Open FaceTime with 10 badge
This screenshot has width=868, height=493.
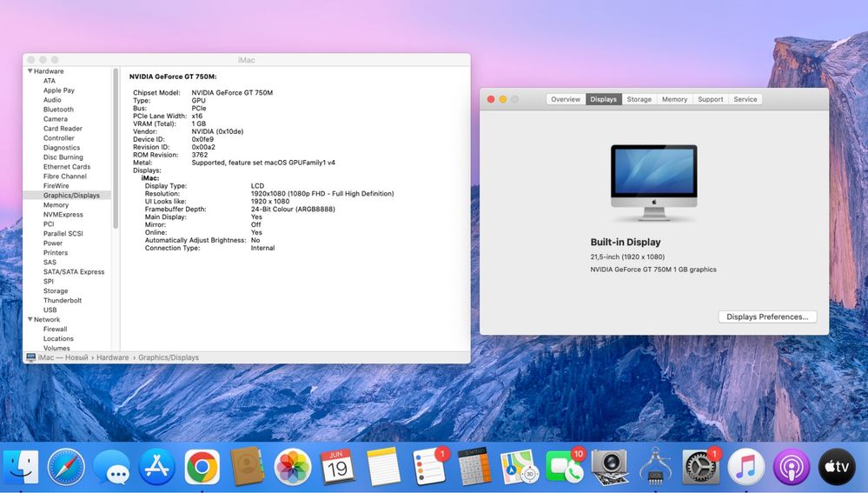pyautogui.click(x=564, y=467)
